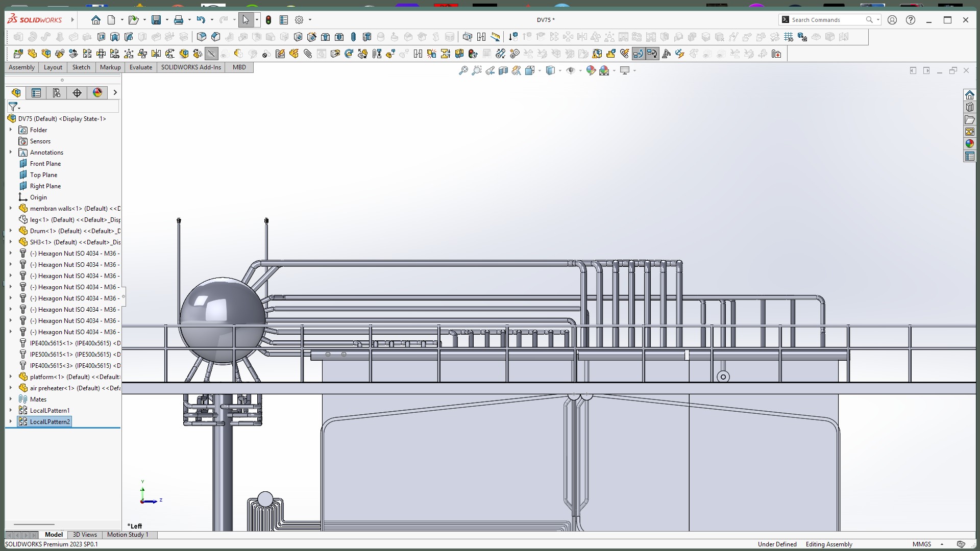980x551 pixels.
Task: Click the Home welcome icon
Action: point(96,20)
